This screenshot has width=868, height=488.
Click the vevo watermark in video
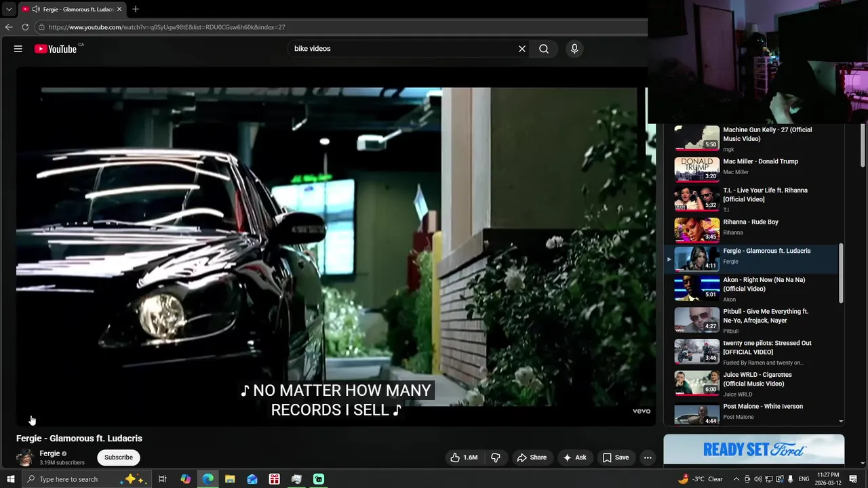coord(642,411)
